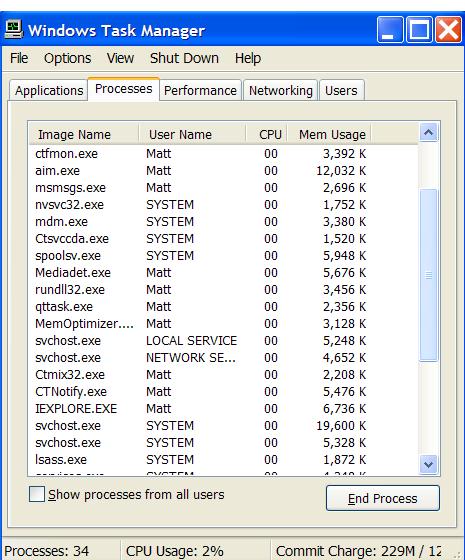Click the Task Manager title bar icon

14,30
